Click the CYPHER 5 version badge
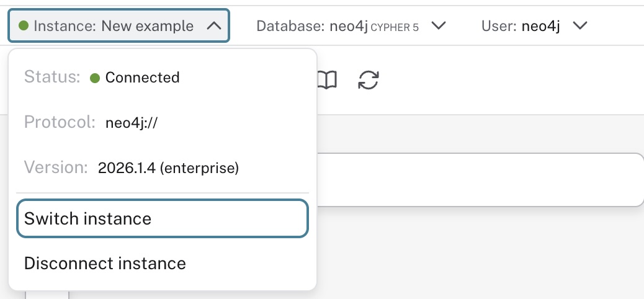 pyautogui.click(x=395, y=27)
